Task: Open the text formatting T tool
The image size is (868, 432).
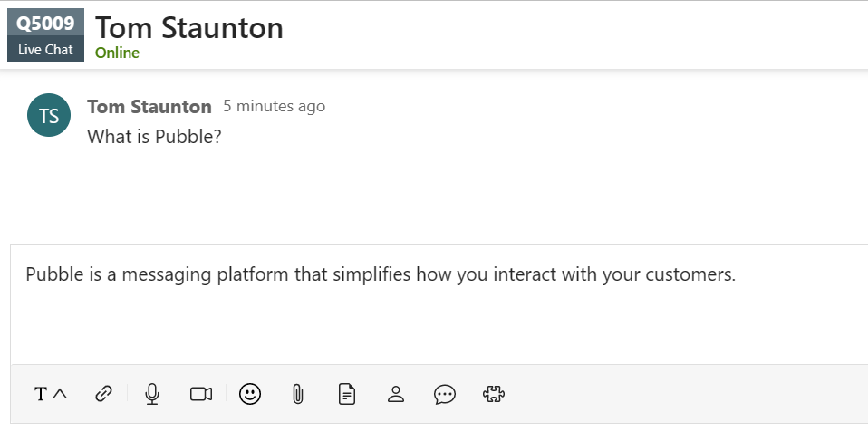Action: 41,394
